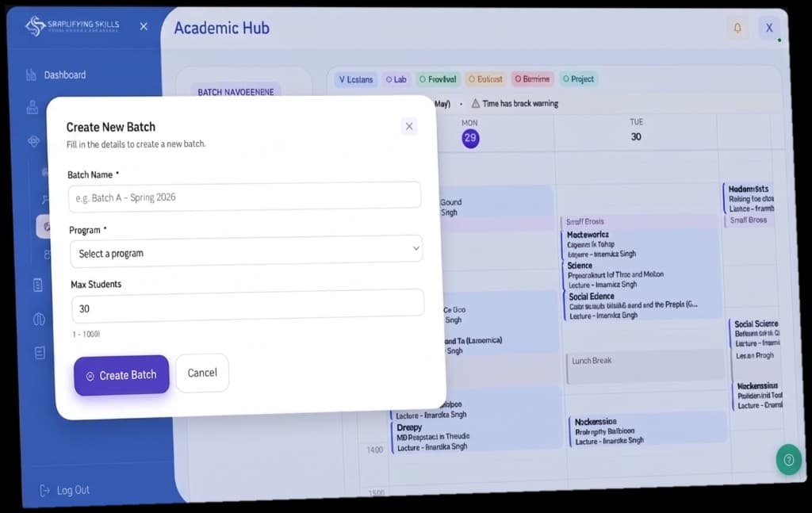Open the Science lecture event on Tuesday
Image resolution: width=812 pixels, height=513 pixels.
pyautogui.click(x=640, y=275)
